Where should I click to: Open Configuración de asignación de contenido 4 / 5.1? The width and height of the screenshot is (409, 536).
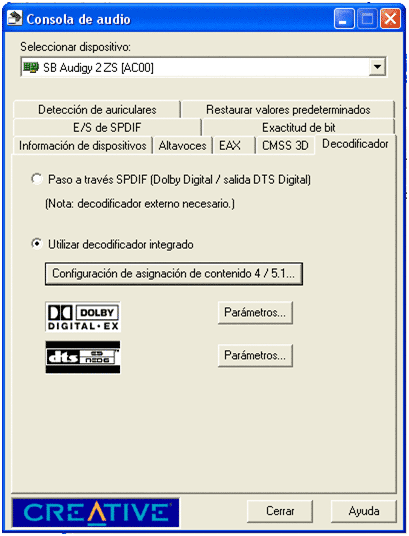pos(174,273)
